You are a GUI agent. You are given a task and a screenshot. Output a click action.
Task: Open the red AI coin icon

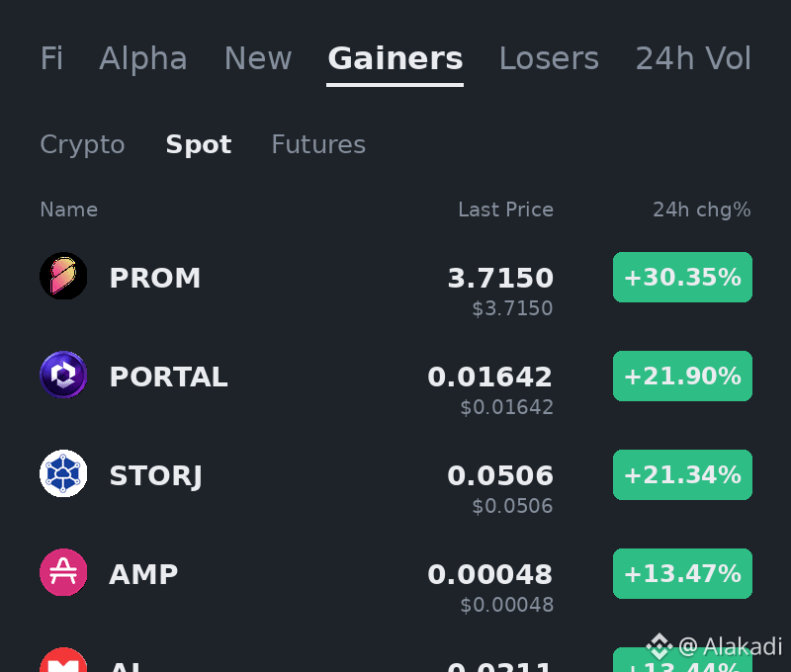(x=63, y=659)
